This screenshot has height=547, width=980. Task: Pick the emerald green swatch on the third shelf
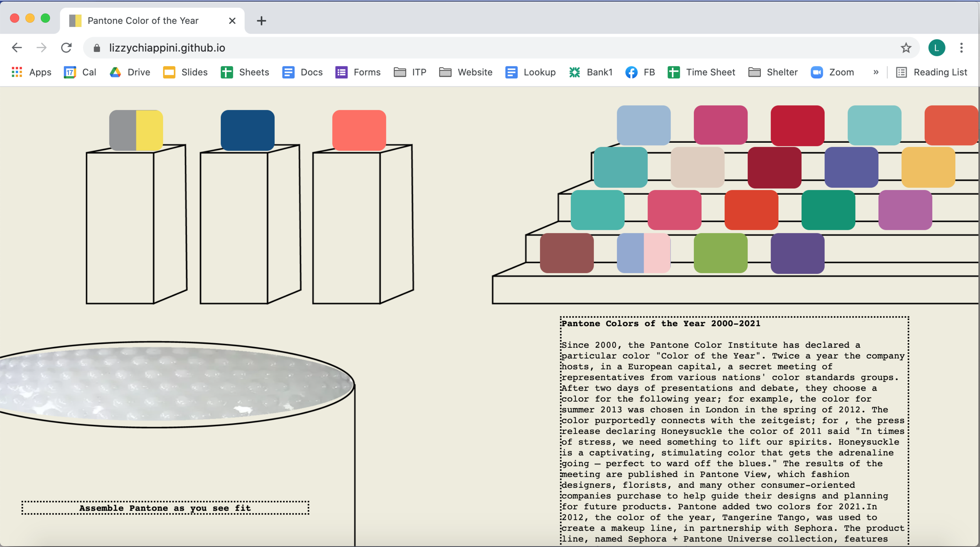[828, 210]
